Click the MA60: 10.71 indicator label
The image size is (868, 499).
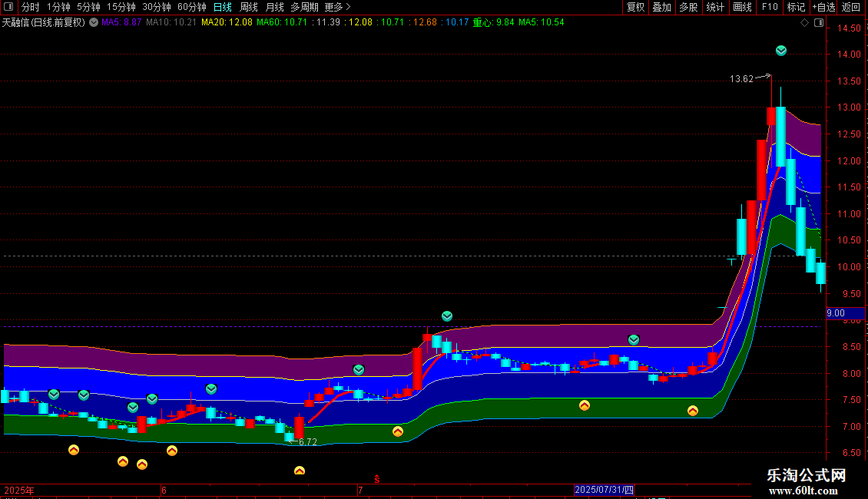[x=282, y=23]
